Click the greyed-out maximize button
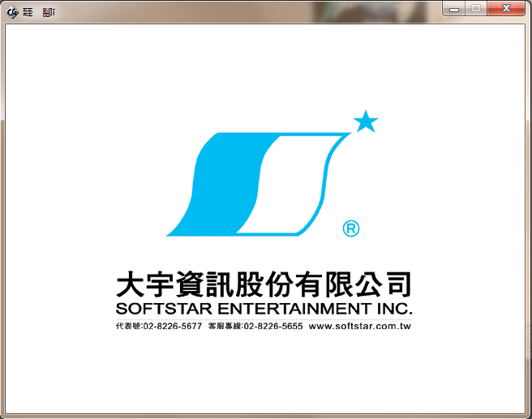The width and height of the screenshot is (532, 419). tap(476, 8)
